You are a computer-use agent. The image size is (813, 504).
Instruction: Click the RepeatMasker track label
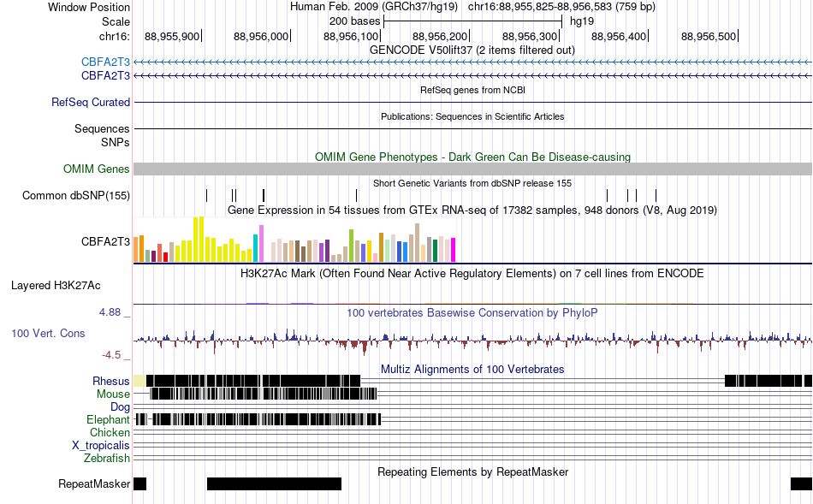[94, 483]
